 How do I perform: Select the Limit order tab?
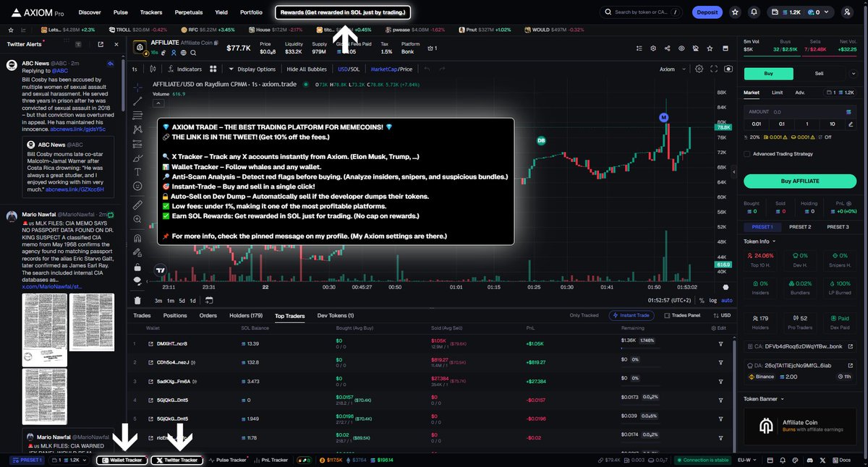(777, 93)
